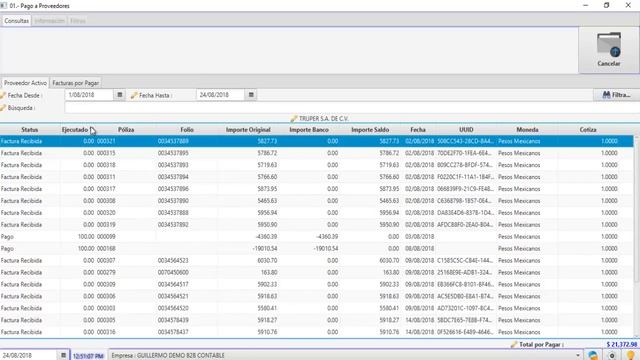Select the row with importe 5918.63

[x=317, y=296]
